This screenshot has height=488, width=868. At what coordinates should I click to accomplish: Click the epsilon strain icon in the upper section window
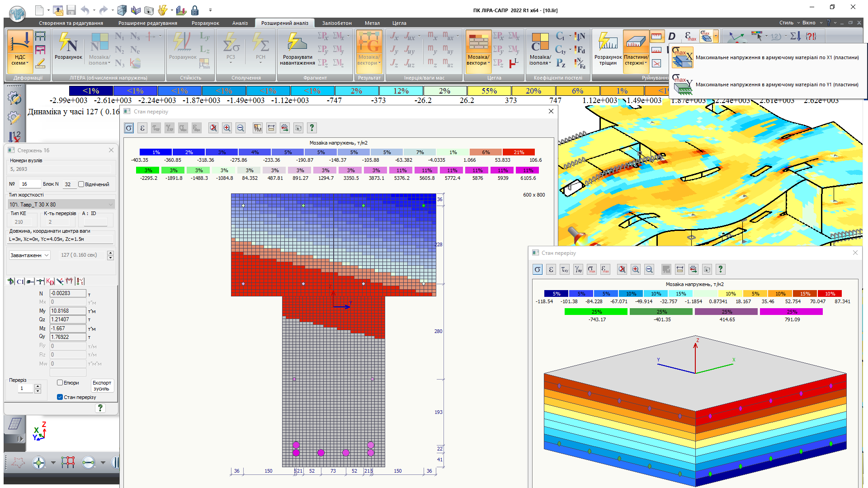click(142, 128)
